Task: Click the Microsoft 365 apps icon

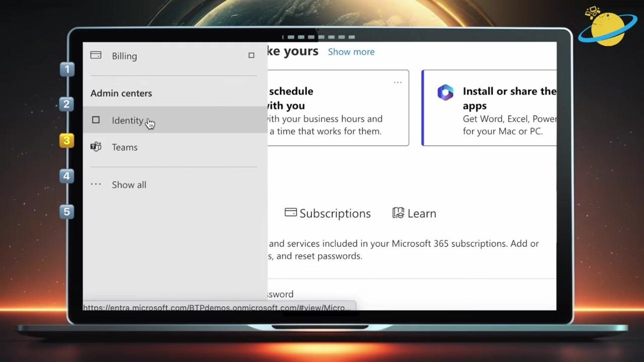Action: pos(445,93)
